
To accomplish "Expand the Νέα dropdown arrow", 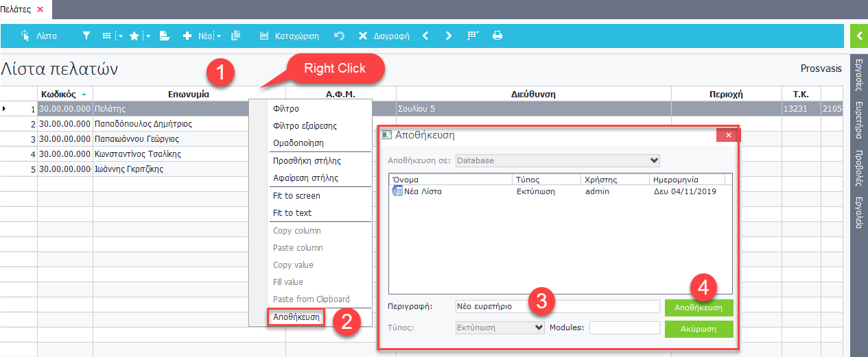I will point(219,36).
